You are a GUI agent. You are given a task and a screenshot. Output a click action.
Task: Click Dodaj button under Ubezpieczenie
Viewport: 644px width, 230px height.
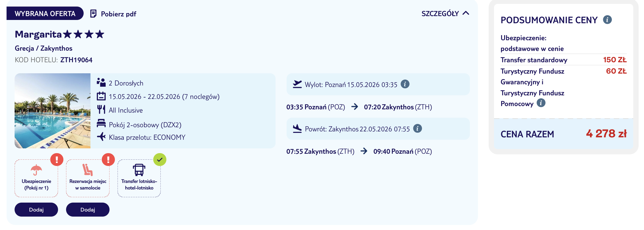(36, 210)
